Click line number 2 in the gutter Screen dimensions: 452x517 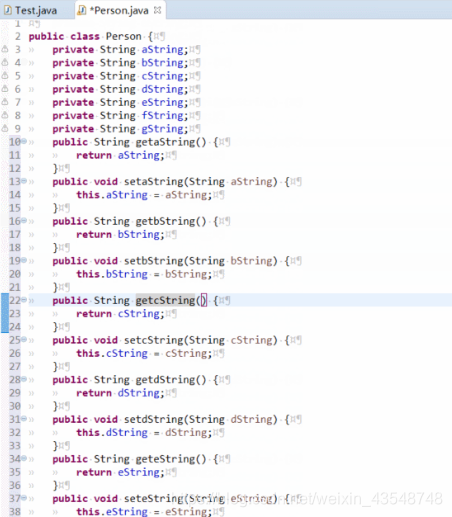(17, 36)
